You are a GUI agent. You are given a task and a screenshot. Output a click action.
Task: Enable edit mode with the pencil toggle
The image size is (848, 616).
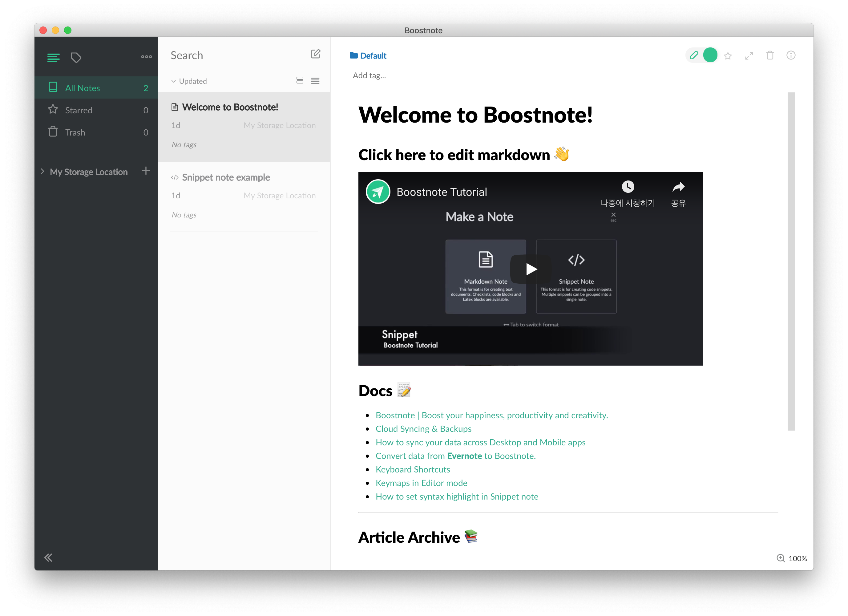pos(694,55)
